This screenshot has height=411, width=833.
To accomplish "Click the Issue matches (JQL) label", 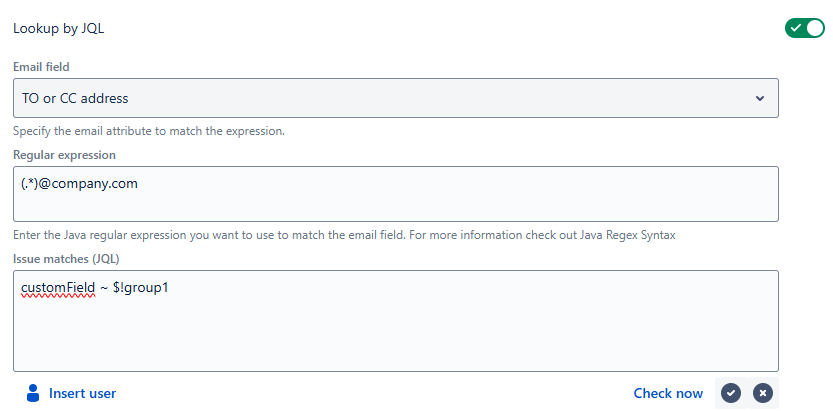I will pos(66,259).
